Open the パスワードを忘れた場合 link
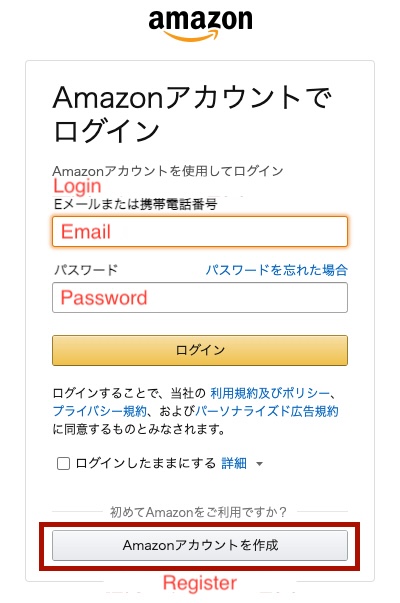This screenshot has height=603, width=400. (277, 270)
